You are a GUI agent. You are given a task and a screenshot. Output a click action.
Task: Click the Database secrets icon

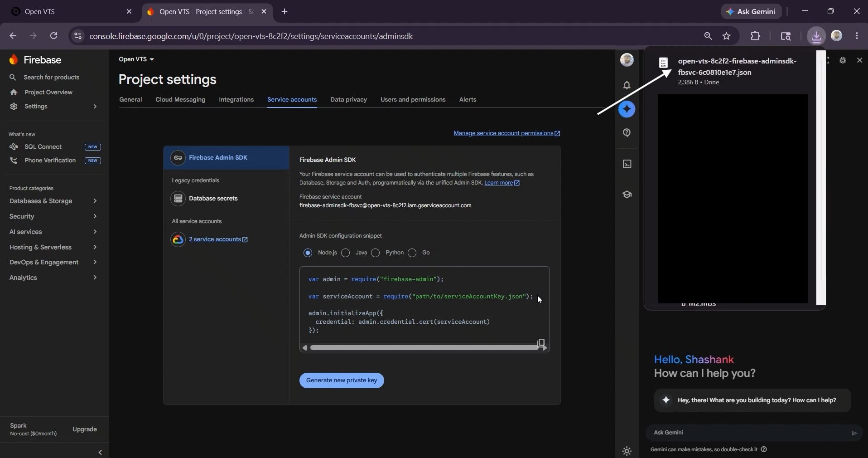(x=178, y=199)
